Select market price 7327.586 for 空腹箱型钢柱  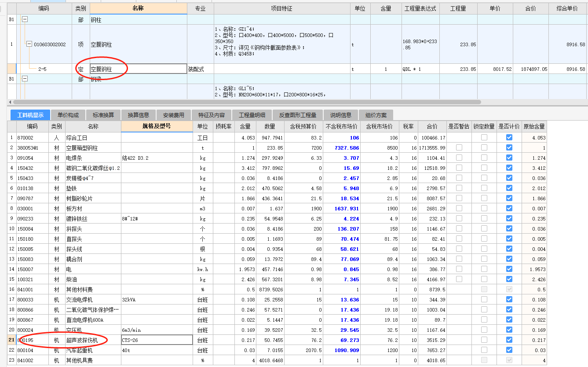tap(342, 147)
